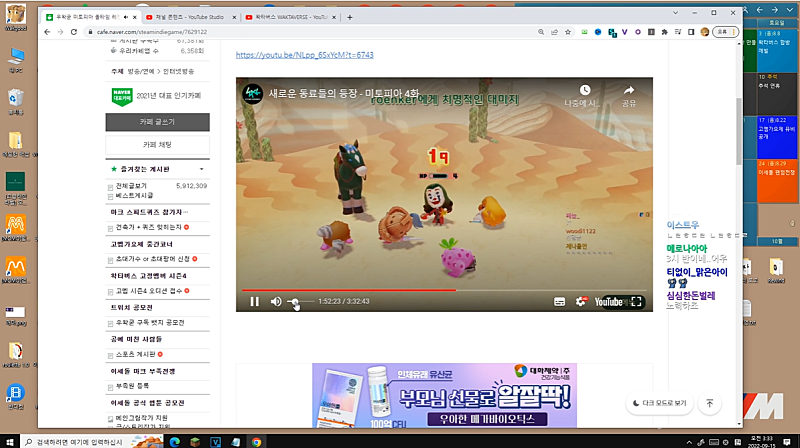Open Minecraft block icon on taskbar

(x=195, y=442)
